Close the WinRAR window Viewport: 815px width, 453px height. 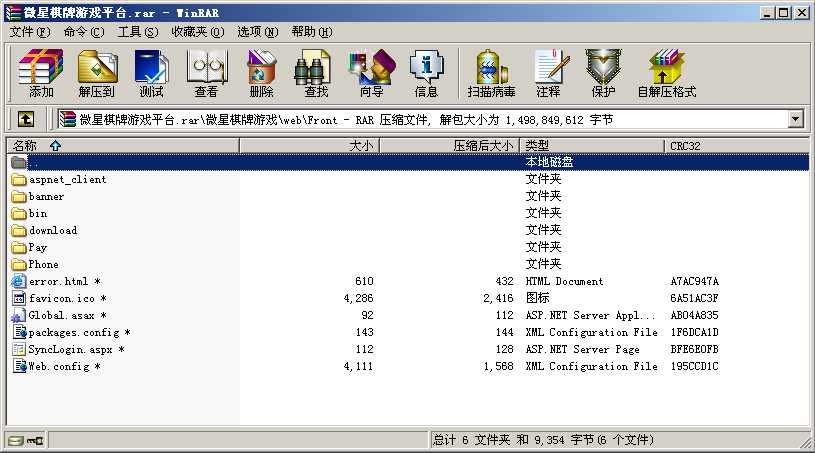tap(801, 12)
